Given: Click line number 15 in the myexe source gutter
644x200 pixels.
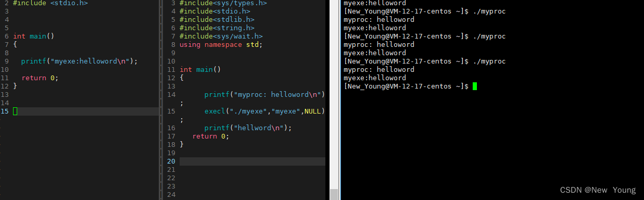Looking at the screenshot, I should click(5, 111).
